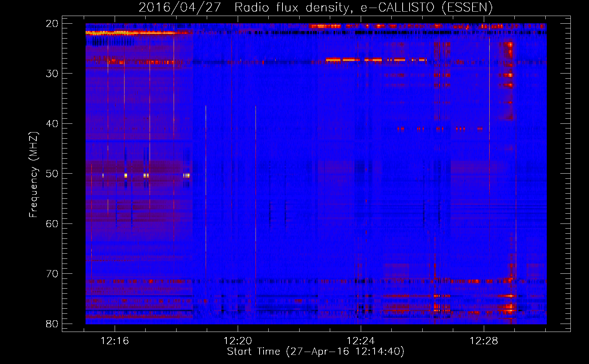Click the 40 MHz frequency label
This screenshot has width=589, height=364.
(x=52, y=124)
